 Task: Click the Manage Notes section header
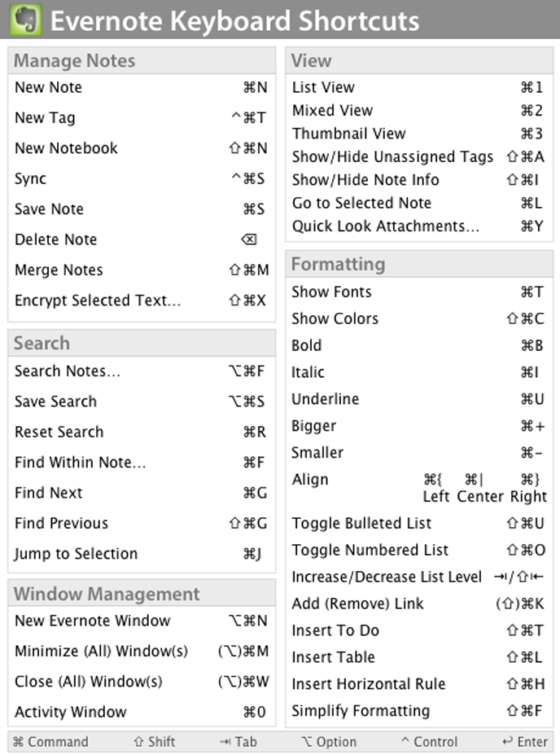pos(75,61)
